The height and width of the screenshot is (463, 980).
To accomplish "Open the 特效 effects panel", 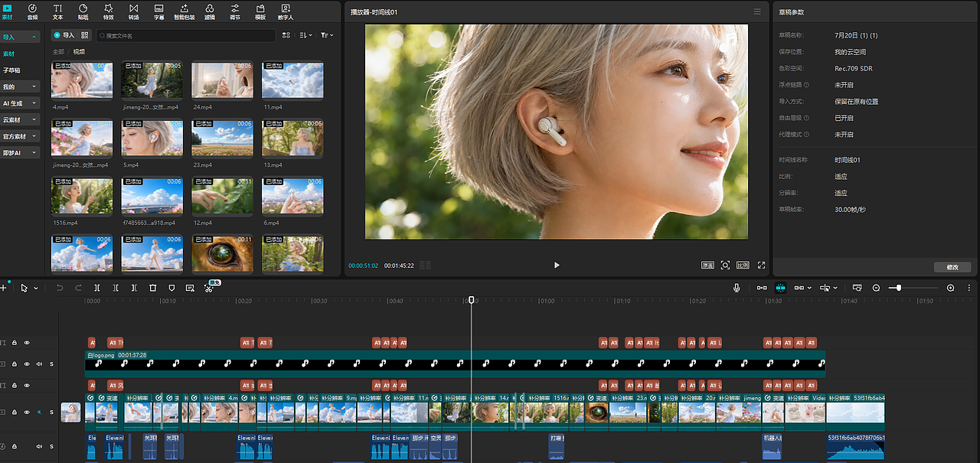I will (108, 11).
